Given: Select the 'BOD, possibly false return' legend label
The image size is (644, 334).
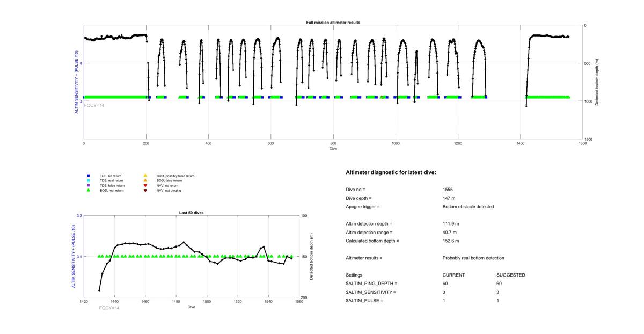Looking at the screenshot, I should pos(175,176).
